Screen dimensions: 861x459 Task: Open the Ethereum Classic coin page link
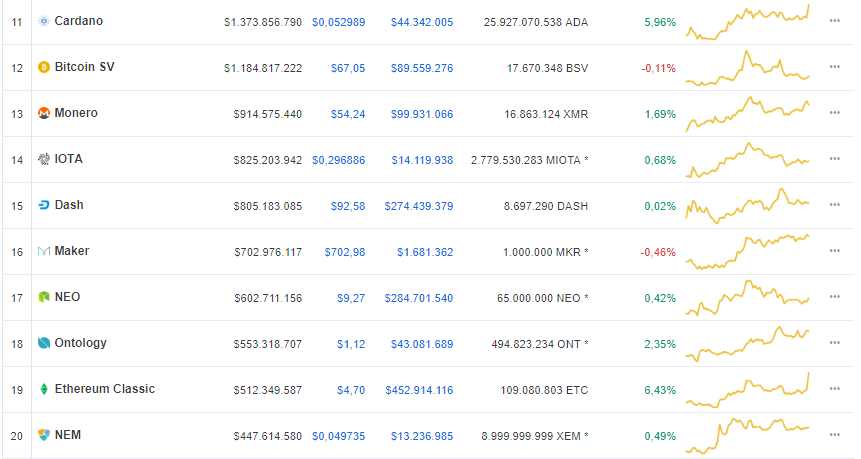[105, 389]
